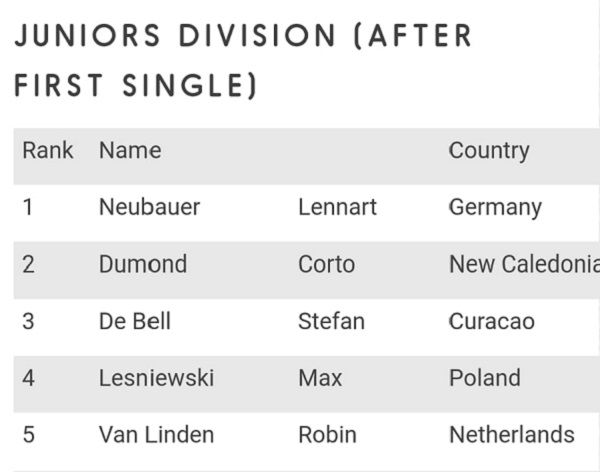Select the first name Robin
This screenshot has height=472, width=600.
(x=327, y=435)
